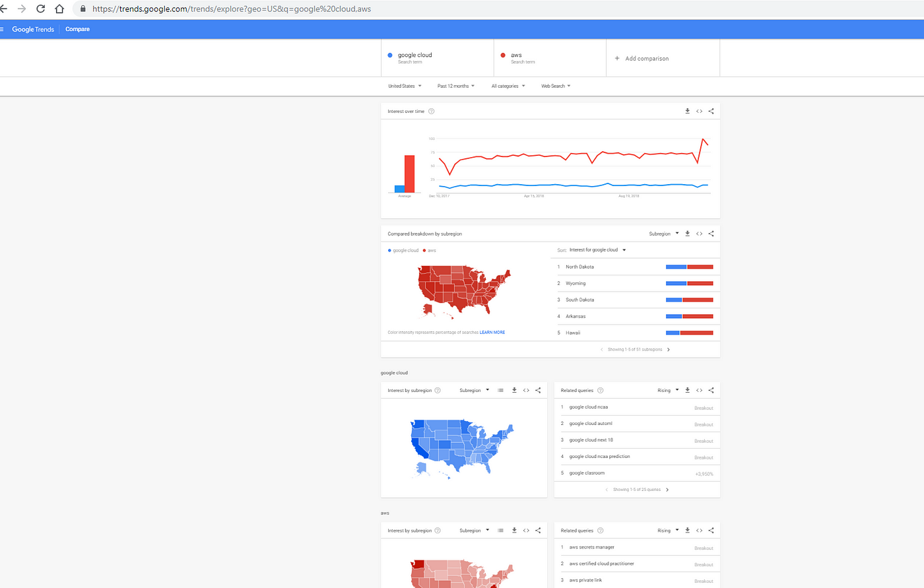Open Rising dropdown in google cloud Related queries
The height and width of the screenshot is (588, 924).
click(x=668, y=390)
